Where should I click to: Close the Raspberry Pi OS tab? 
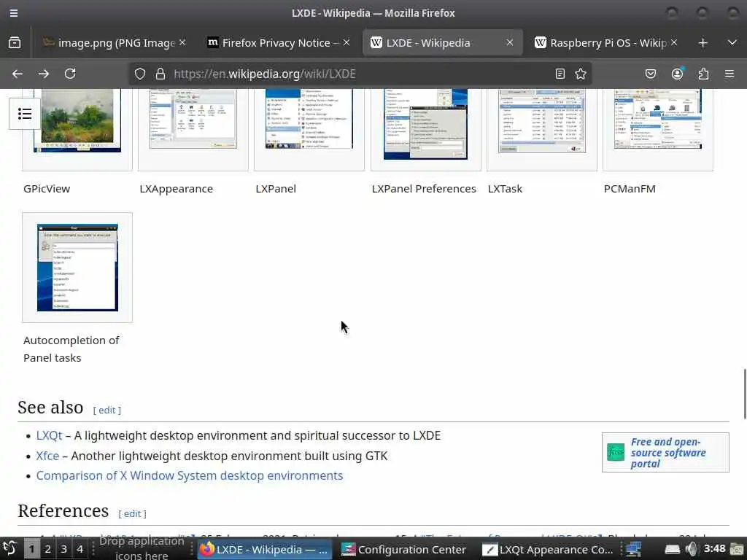click(674, 43)
